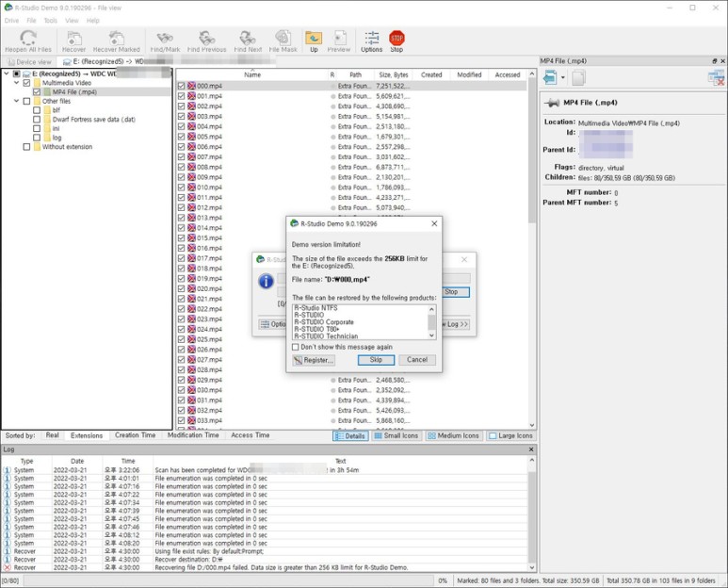Viewport: 728px width, 588px height.
Task: Check the Dwarf Fortress save data checkbox
Action: click(37, 120)
